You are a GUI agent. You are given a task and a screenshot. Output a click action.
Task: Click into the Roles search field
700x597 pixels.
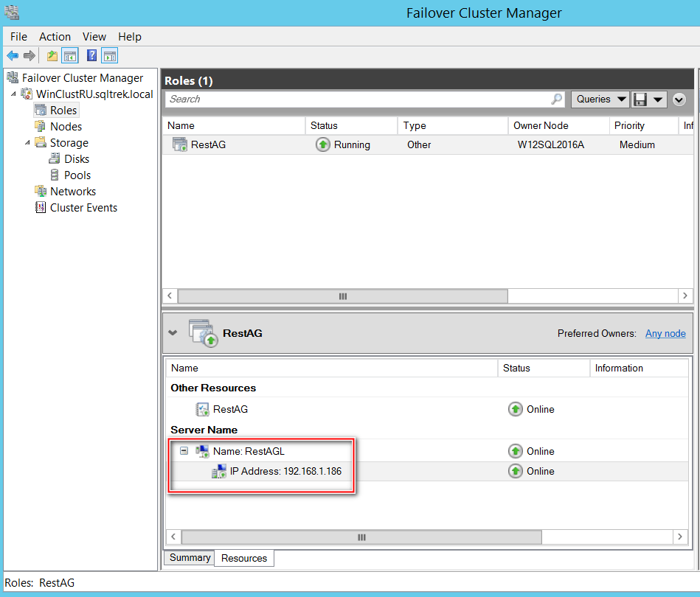(358, 99)
